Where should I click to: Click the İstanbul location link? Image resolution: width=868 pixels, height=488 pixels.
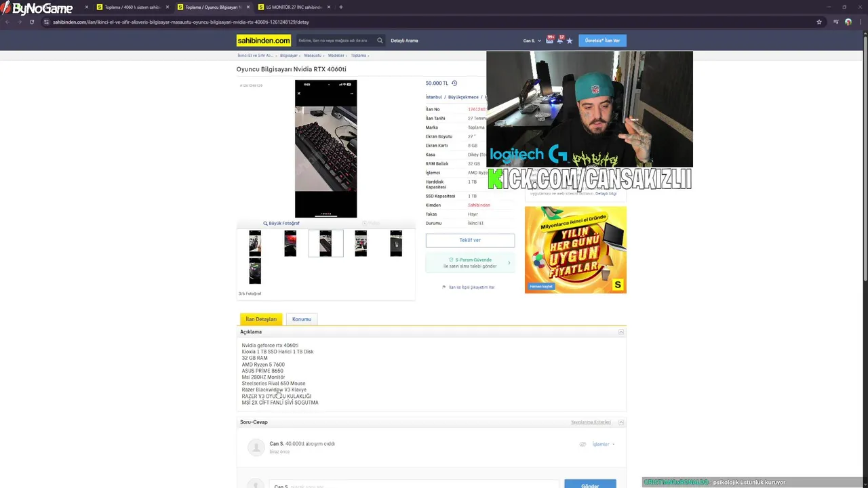point(434,97)
